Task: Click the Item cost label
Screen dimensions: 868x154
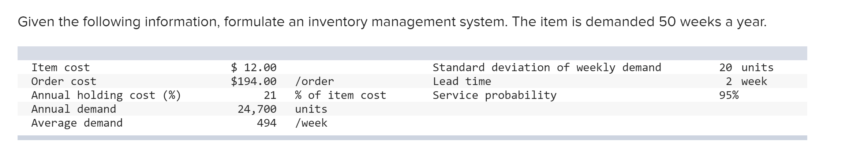Action: coord(60,68)
